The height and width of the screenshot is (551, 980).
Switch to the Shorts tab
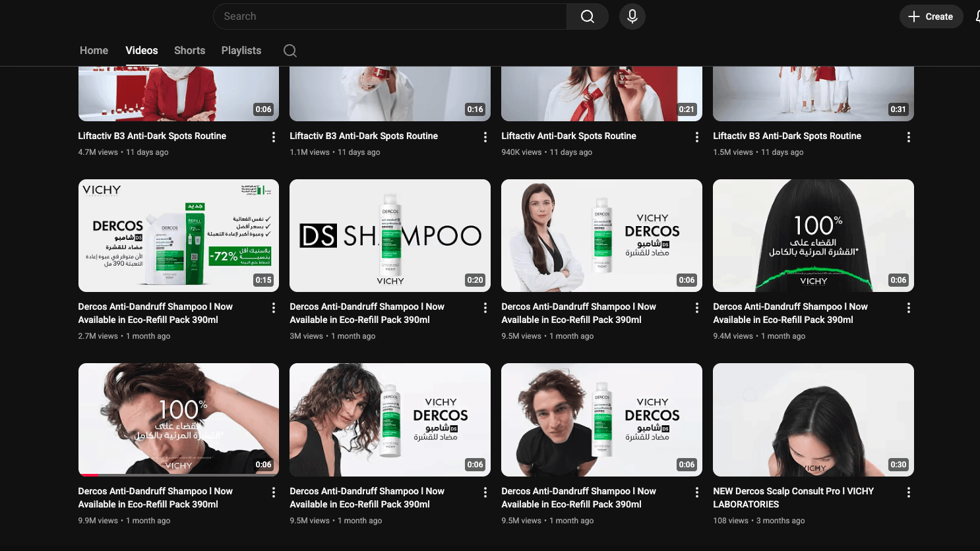tap(190, 51)
